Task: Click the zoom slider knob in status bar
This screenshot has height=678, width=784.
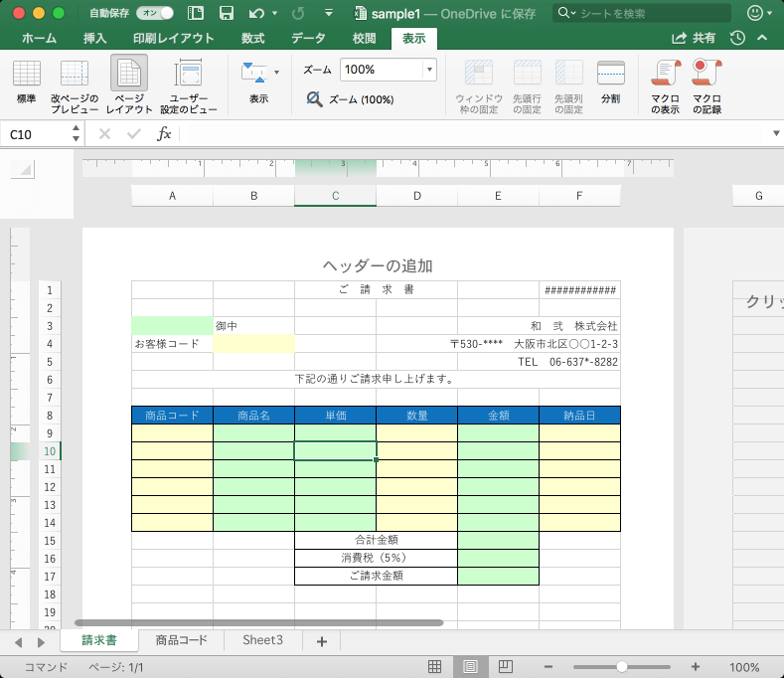Action: [x=621, y=666]
